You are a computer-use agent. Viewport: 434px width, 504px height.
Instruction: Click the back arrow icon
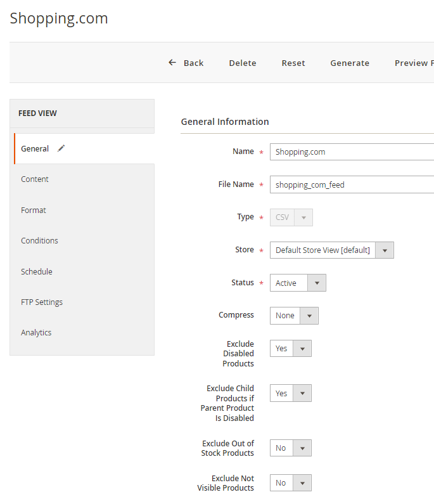tap(172, 63)
